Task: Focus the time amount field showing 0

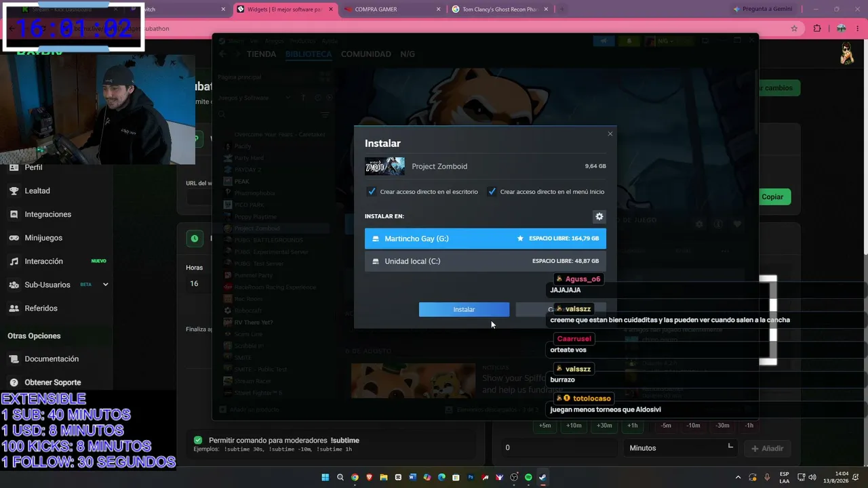Action: (559, 448)
